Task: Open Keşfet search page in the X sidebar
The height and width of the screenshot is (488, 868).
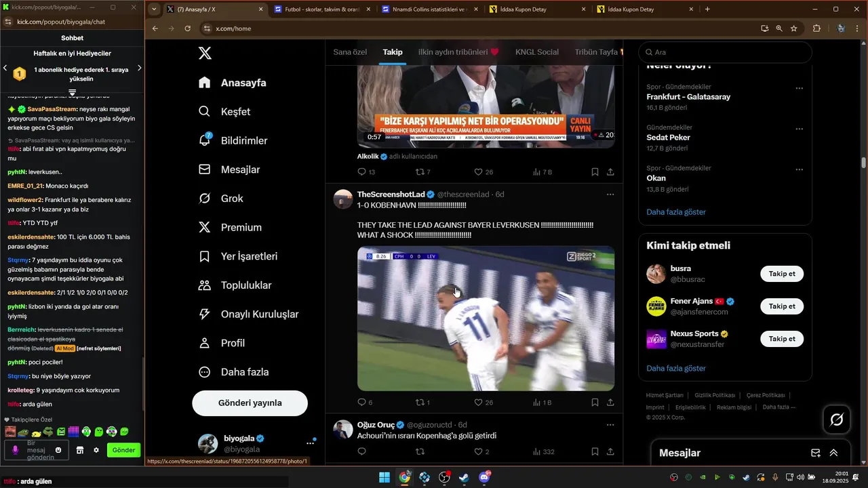Action: tap(224, 112)
